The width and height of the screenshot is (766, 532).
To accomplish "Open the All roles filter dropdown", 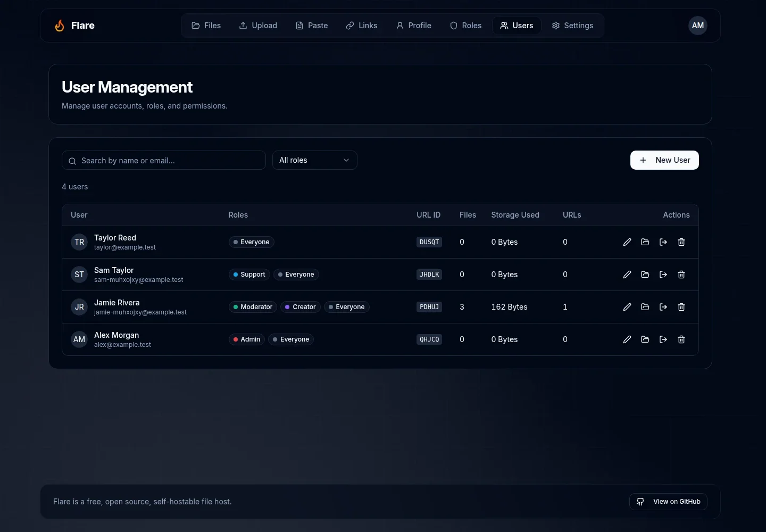I will pos(315,160).
